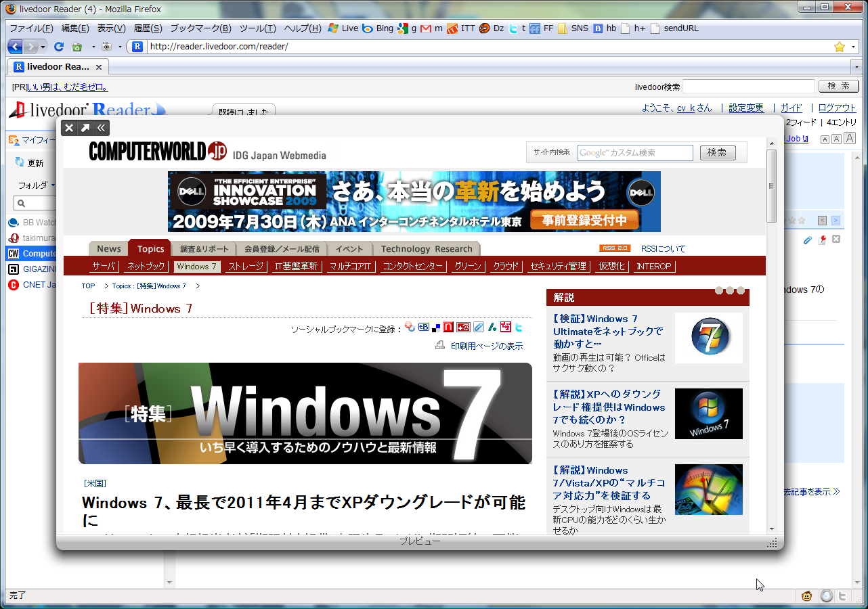The height and width of the screenshot is (609, 868).
Task: Open the Google 'g' bookmark
Action: (x=407, y=28)
